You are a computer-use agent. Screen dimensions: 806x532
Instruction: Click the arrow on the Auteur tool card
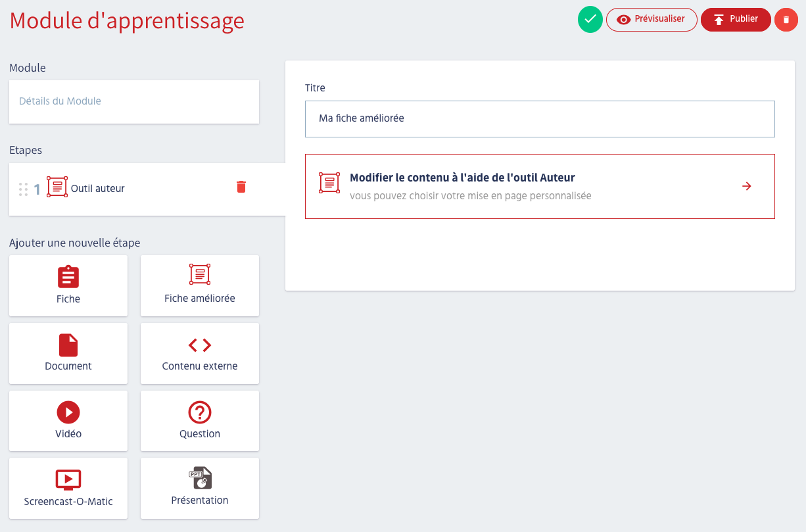(x=746, y=186)
